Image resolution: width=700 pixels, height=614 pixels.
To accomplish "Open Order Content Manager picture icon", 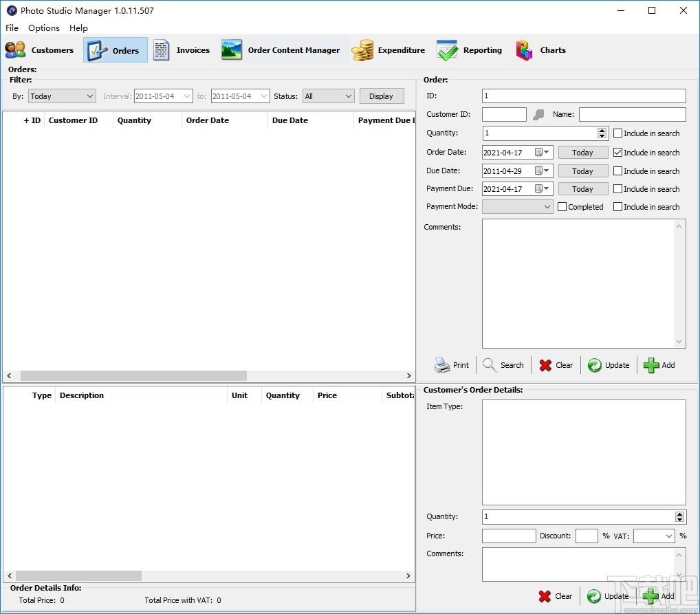I will [x=232, y=50].
